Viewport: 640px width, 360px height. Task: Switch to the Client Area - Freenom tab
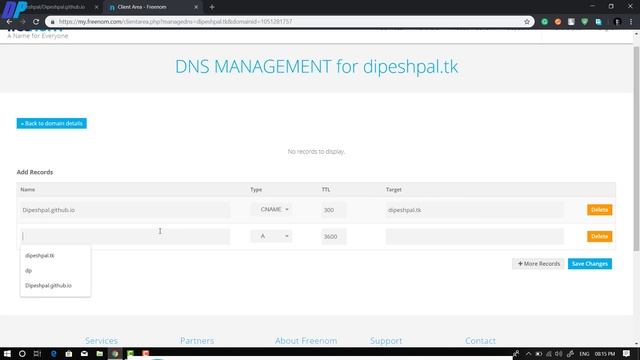153,7
